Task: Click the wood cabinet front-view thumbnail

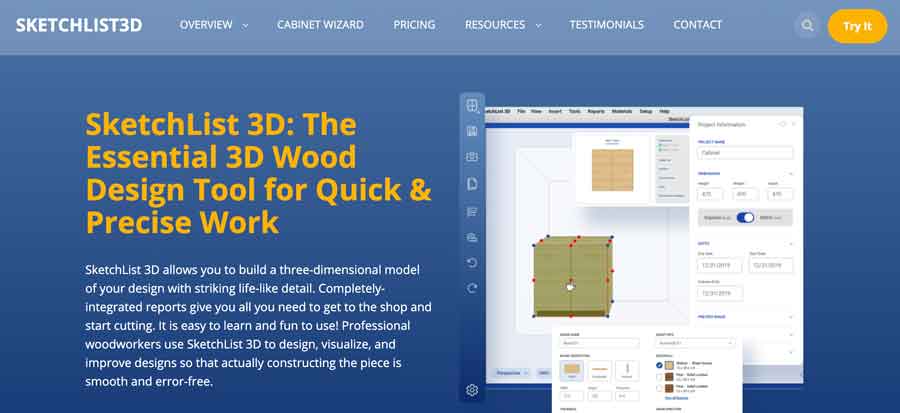Action: click(x=612, y=170)
